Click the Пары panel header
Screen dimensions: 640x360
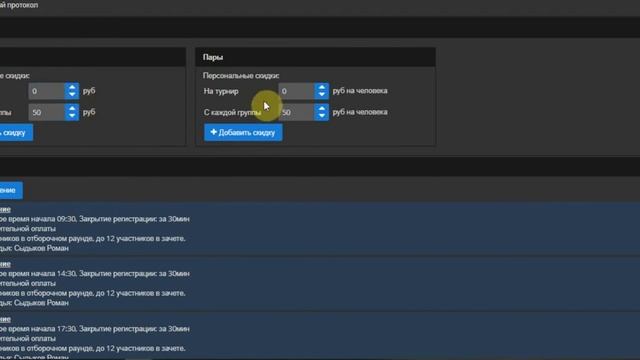coord(315,57)
